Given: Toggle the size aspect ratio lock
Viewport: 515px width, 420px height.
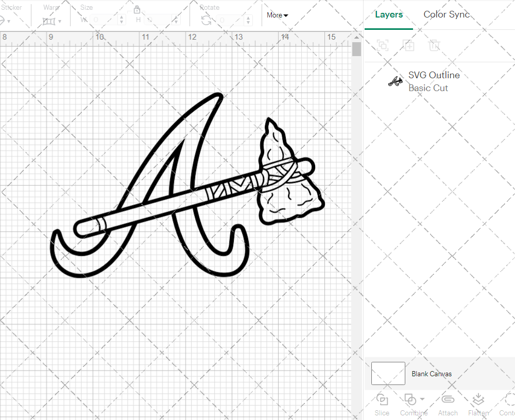Looking at the screenshot, I should click(137, 10).
